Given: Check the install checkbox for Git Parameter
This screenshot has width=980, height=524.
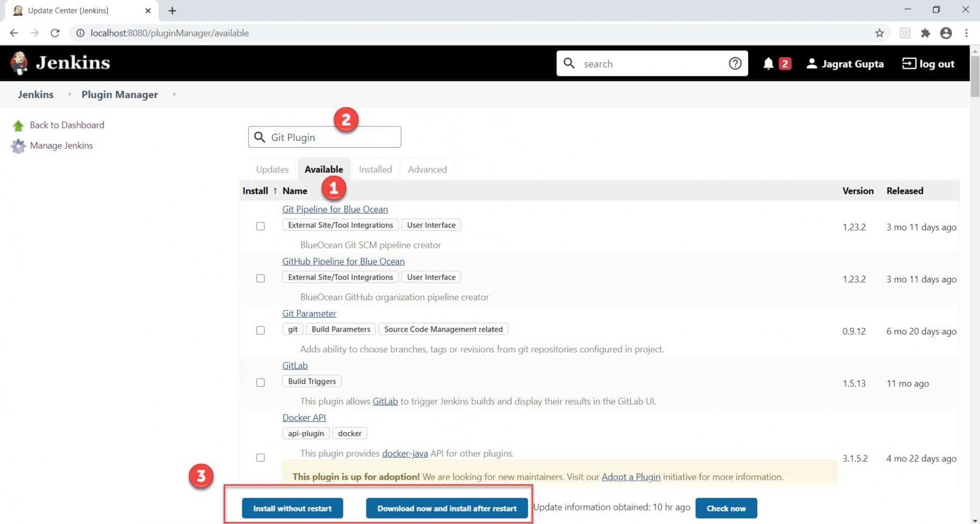Looking at the screenshot, I should (x=260, y=330).
